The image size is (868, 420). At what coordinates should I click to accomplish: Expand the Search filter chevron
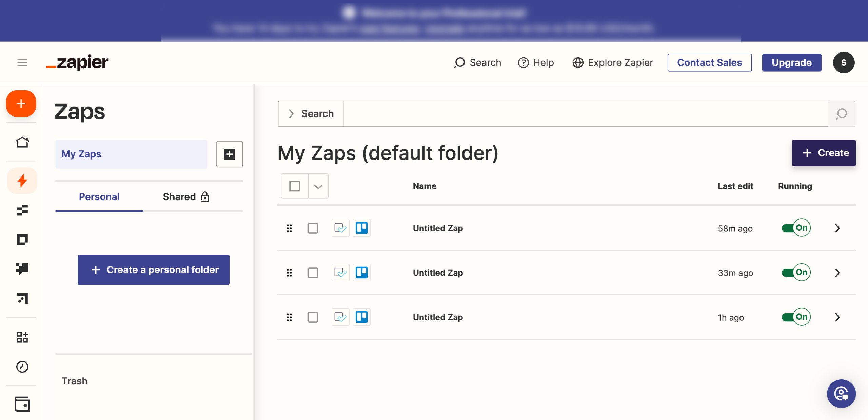(291, 114)
